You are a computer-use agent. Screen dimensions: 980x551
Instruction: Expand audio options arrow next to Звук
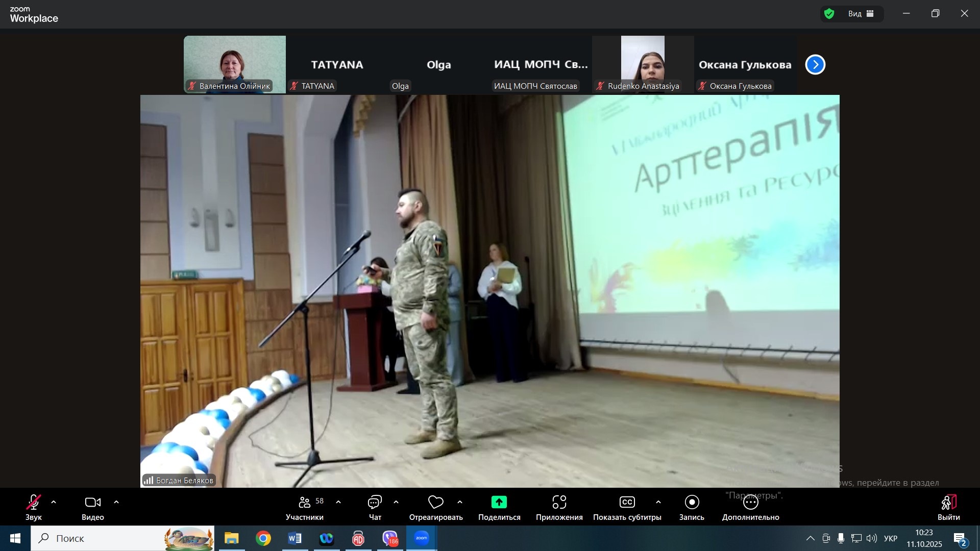pyautogui.click(x=54, y=503)
